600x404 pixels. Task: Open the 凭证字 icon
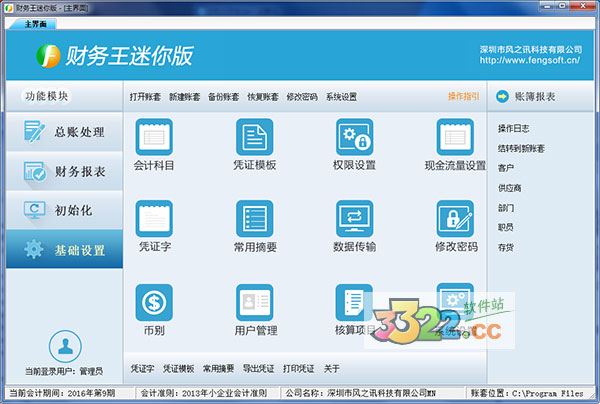click(154, 218)
